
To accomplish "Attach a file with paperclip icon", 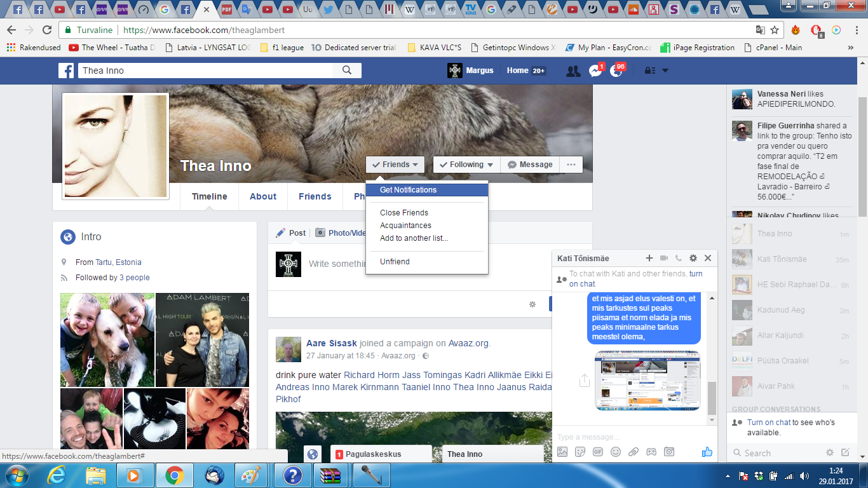I will (x=634, y=452).
